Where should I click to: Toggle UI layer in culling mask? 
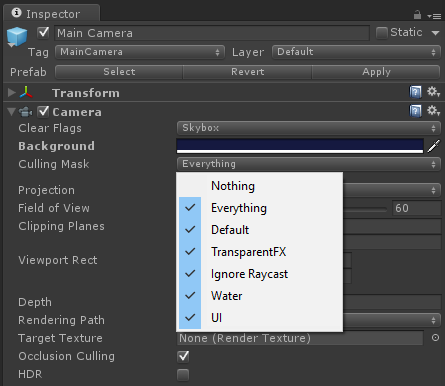click(x=259, y=318)
